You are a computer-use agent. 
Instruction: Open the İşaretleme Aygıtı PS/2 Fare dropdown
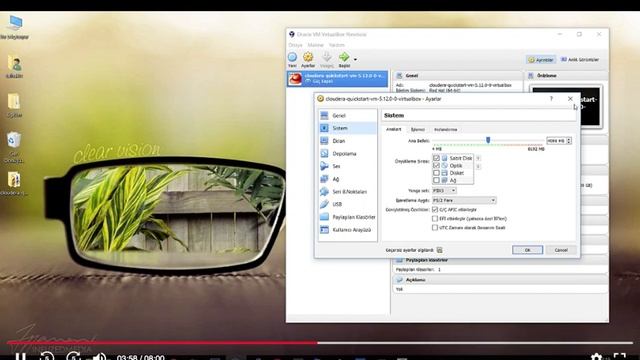(x=464, y=200)
